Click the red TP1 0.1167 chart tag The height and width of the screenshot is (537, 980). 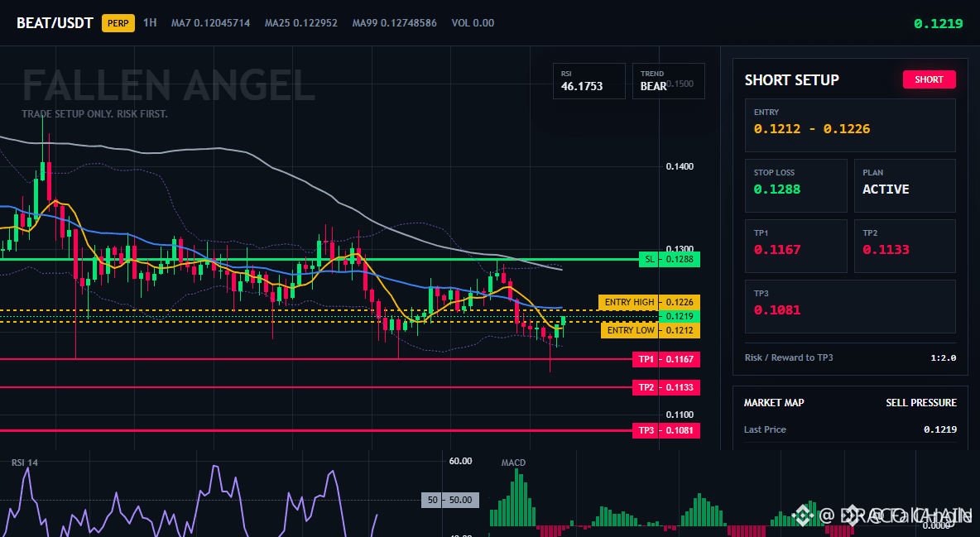[x=665, y=359]
